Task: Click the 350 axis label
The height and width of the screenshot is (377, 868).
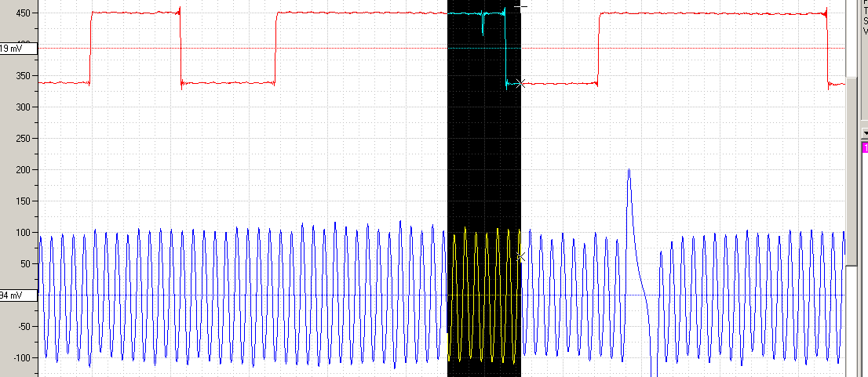Action: (x=22, y=76)
